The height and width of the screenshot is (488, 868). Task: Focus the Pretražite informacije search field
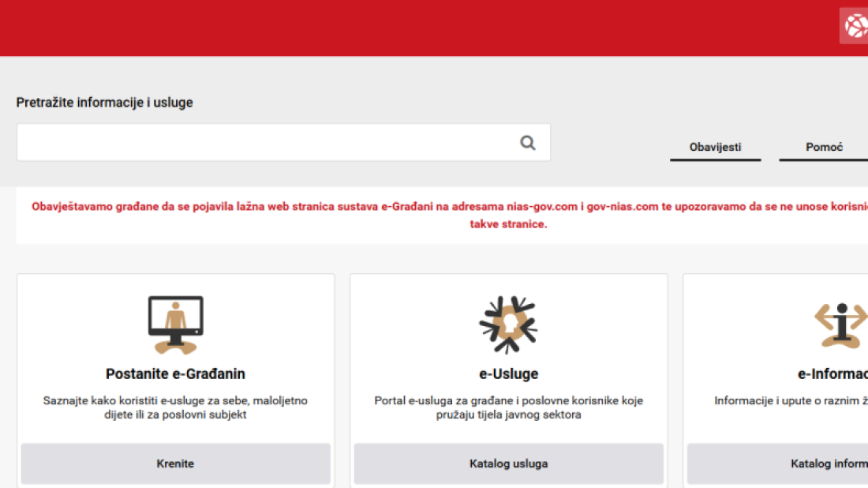pos(283,142)
